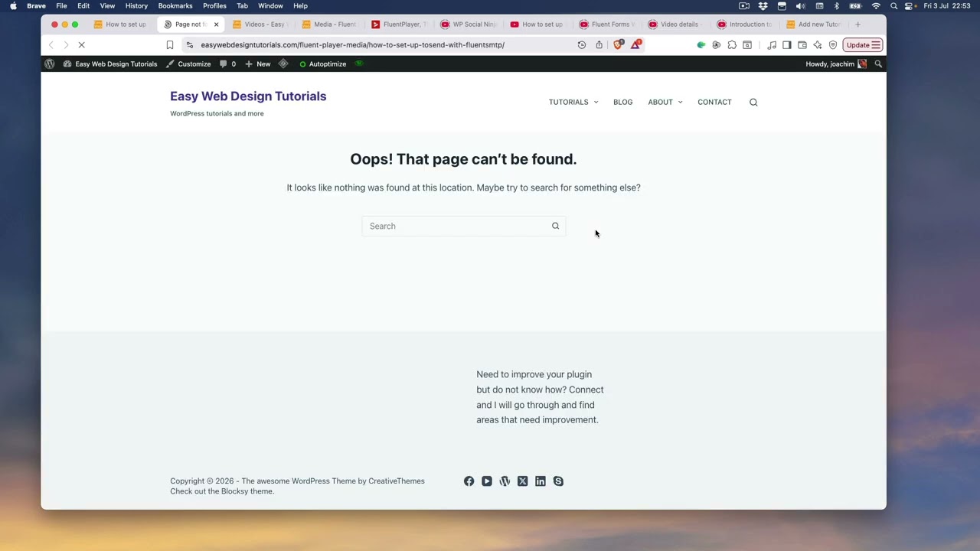The width and height of the screenshot is (980, 551).
Task: Click the 'Easy Web Design Tutorials' site title
Action: click(x=248, y=96)
